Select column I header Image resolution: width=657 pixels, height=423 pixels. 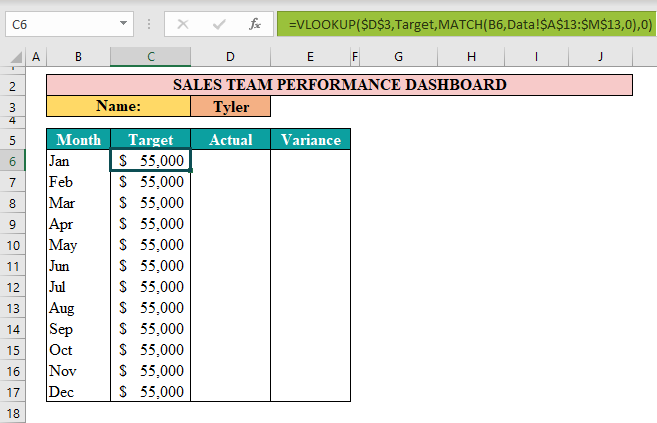536,57
